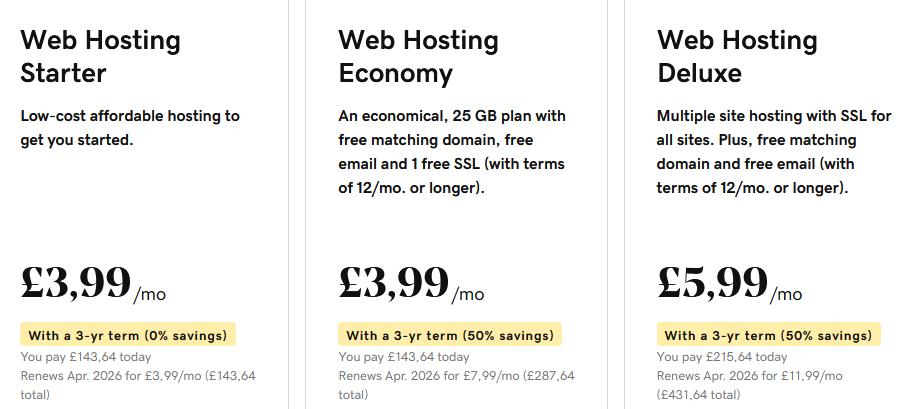
Task: Click the You pay £215,64 today line
Action: pyautogui.click(x=722, y=356)
